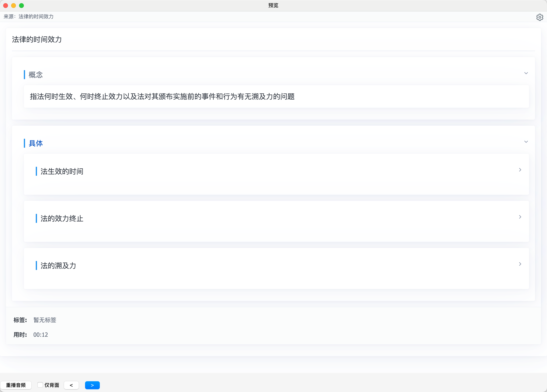Collapse the 概念 section chevron
Image resolution: width=547 pixels, height=392 pixels.
526,73
